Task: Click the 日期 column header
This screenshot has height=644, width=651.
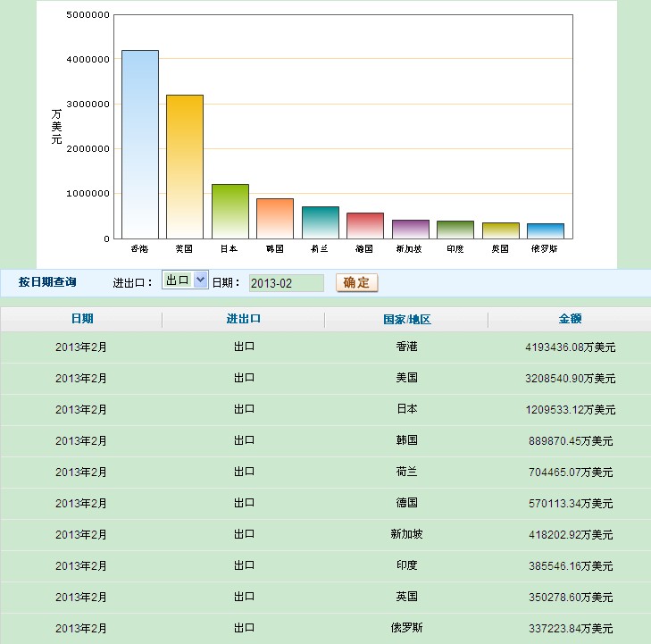Action: click(x=82, y=319)
